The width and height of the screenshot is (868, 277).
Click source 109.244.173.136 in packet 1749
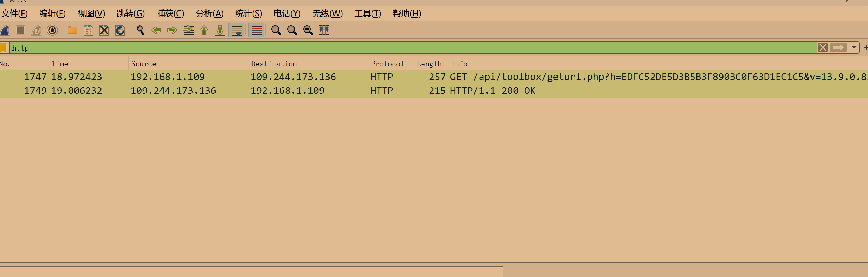(x=173, y=91)
